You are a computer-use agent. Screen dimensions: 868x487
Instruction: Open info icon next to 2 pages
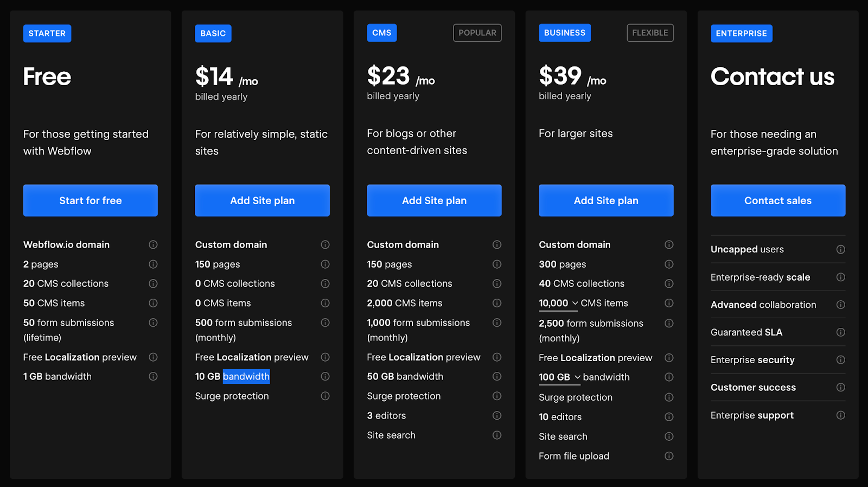[153, 264]
